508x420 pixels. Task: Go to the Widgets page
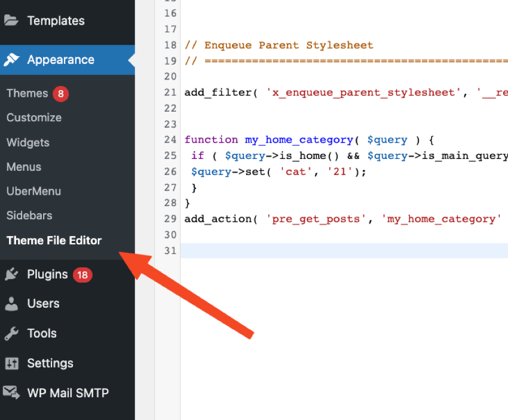pos(28,143)
